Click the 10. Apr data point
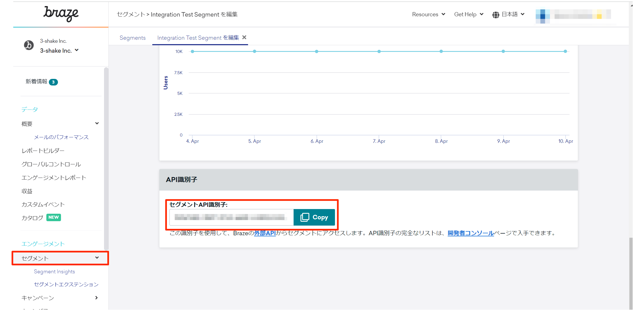The width and height of the screenshot is (644, 321). 565,51
